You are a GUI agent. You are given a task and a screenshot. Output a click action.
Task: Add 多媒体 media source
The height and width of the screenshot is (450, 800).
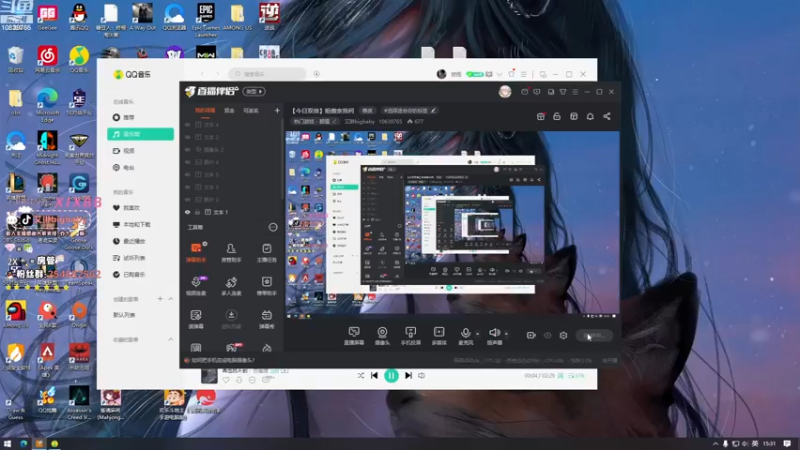tap(439, 336)
